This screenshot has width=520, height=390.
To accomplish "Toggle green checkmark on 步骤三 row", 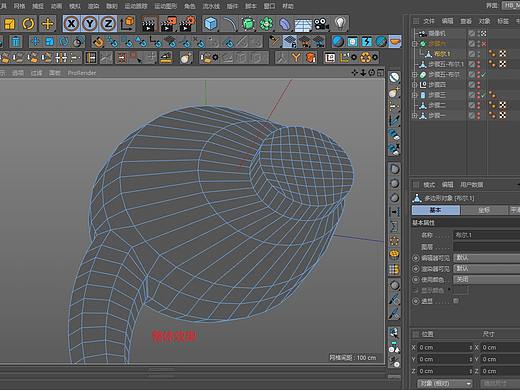I will click(484, 95).
